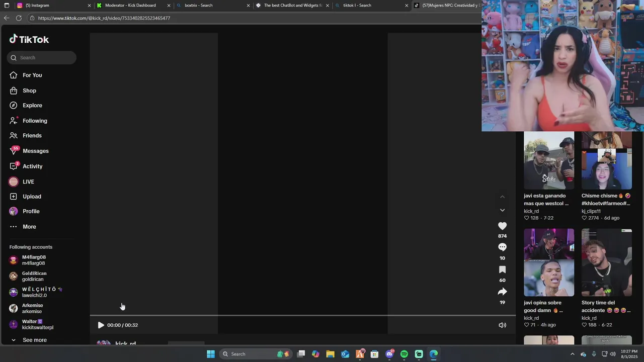Click the Activity bell icon
644x362 pixels.
coord(14,166)
